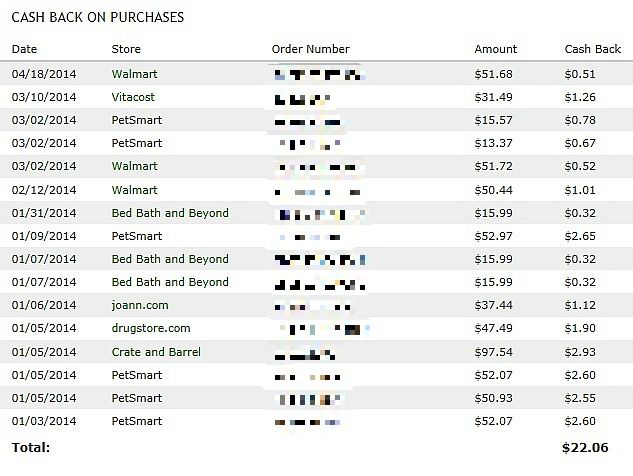633x476 pixels.
Task: Open the Walmart link dated 03/02/2014
Action: point(134,166)
